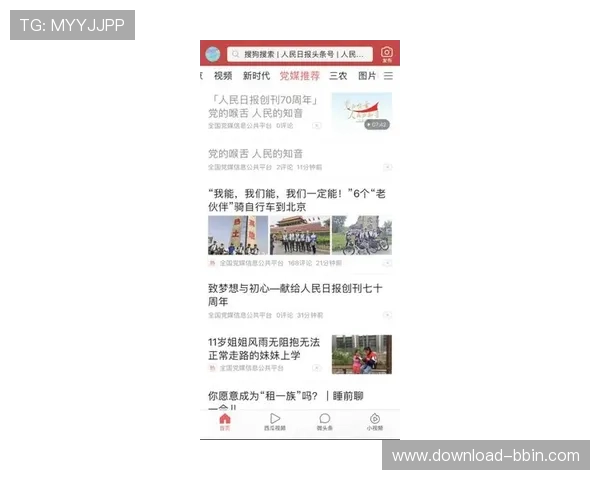Open the 2评论 article 党的喉舌 人民的知音

click(x=256, y=154)
